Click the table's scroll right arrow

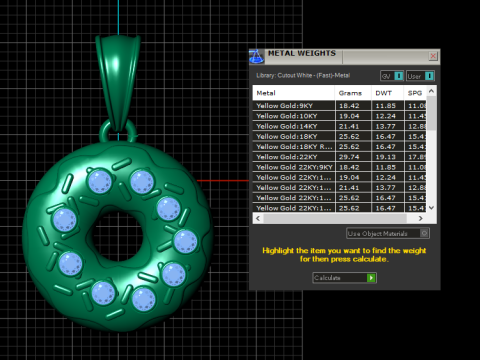coord(421,218)
